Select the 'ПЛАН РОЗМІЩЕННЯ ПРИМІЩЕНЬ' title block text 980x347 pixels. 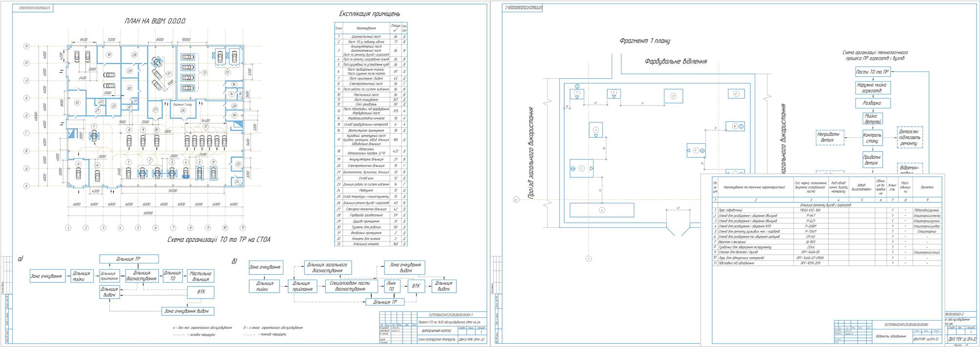(437, 340)
